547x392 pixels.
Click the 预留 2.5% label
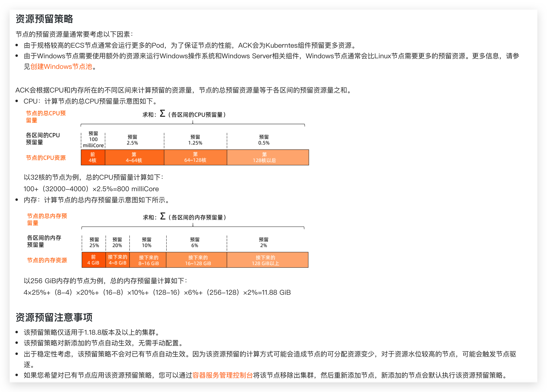coord(132,140)
